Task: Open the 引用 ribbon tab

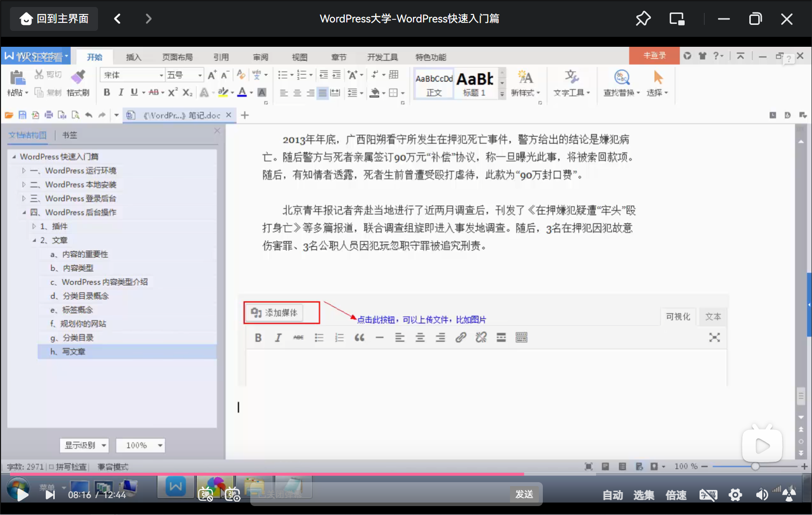Action: tap(221, 57)
